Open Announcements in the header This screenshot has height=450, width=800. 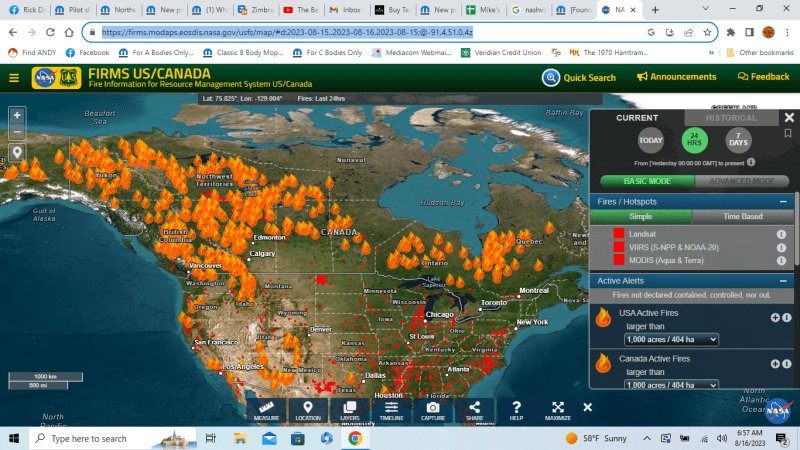pyautogui.click(x=677, y=77)
